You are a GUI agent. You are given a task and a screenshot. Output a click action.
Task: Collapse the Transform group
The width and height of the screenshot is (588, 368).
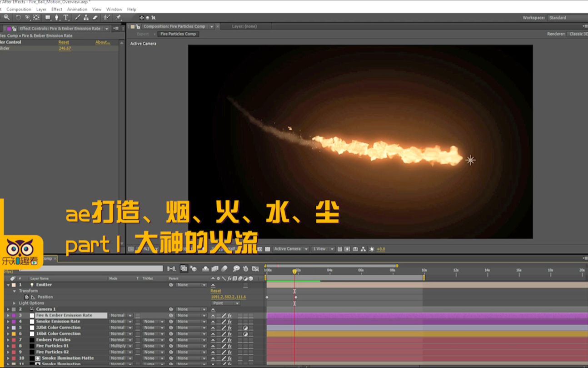tap(15, 291)
